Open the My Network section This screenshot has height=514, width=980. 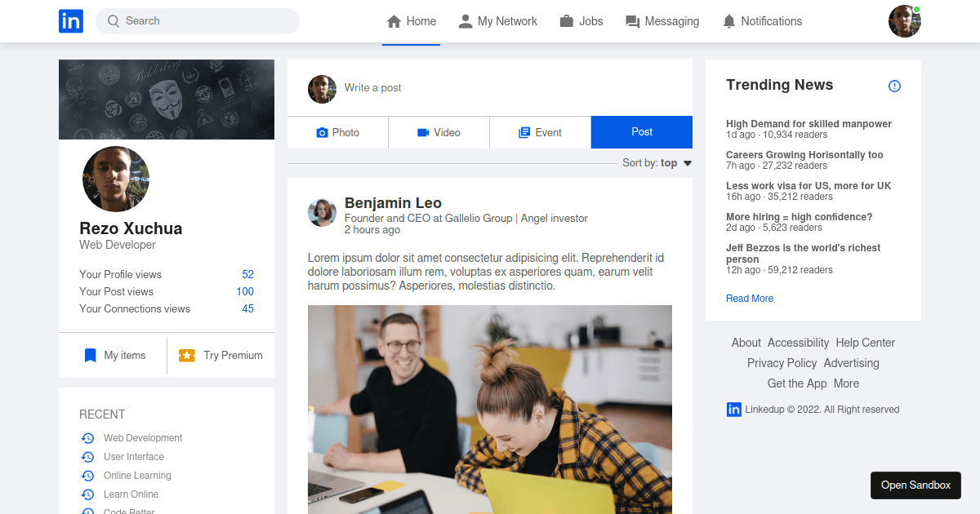point(498,20)
